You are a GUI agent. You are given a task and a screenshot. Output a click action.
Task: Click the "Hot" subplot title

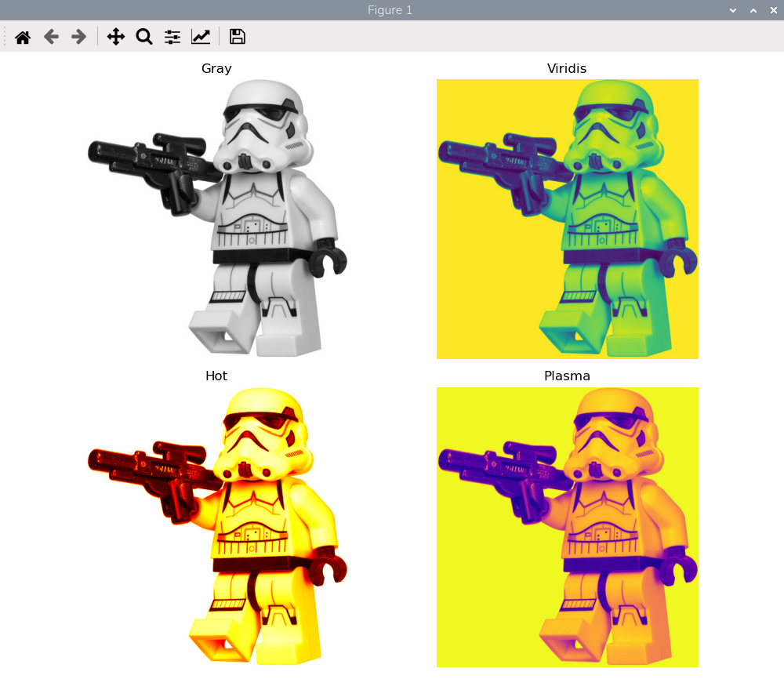pos(216,376)
